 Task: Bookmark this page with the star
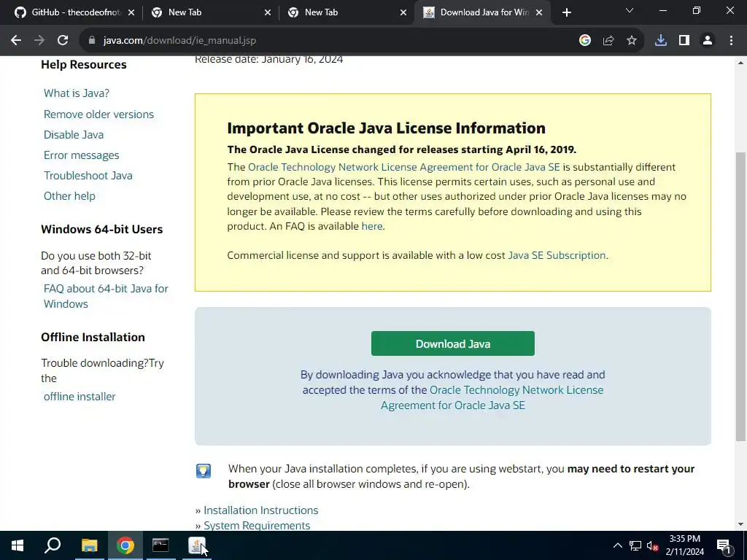point(632,41)
